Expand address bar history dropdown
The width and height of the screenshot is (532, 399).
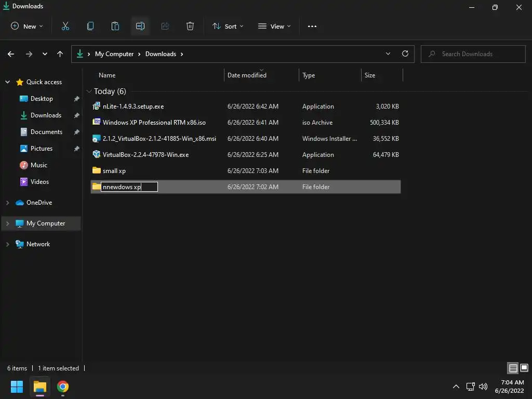(388, 54)
